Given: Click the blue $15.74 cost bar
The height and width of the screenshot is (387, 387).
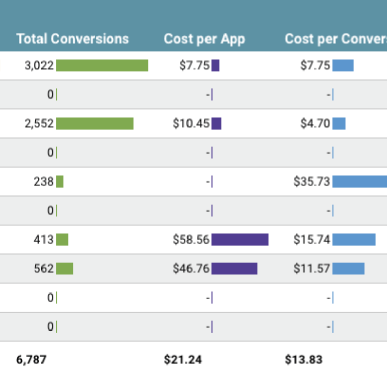Looking at the screenshot, I should click(x=354, y=239).
